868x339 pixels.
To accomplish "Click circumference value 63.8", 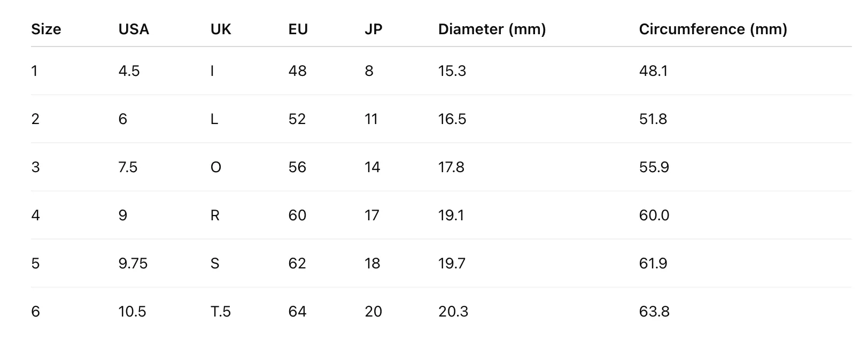I will point(654,311).
